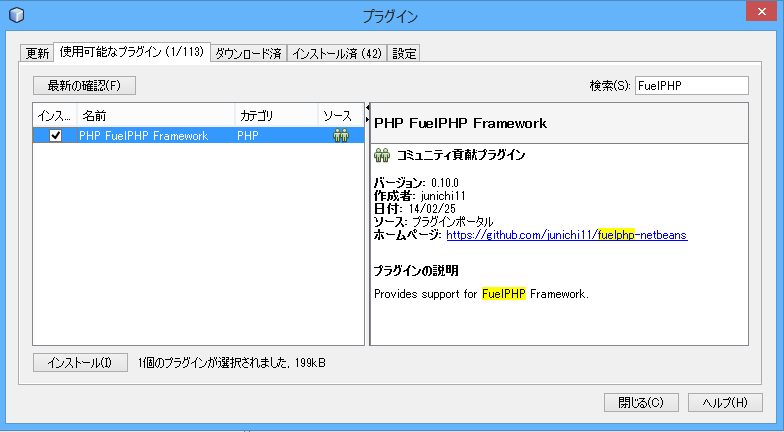Sort by the 名前 column header
The image size is (784, 432).
[x=156, y=116]
